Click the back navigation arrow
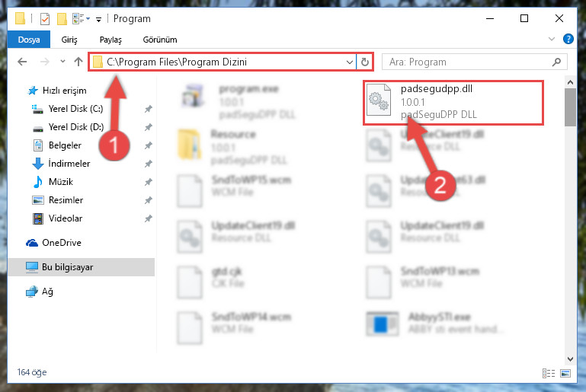 (22, 62)
